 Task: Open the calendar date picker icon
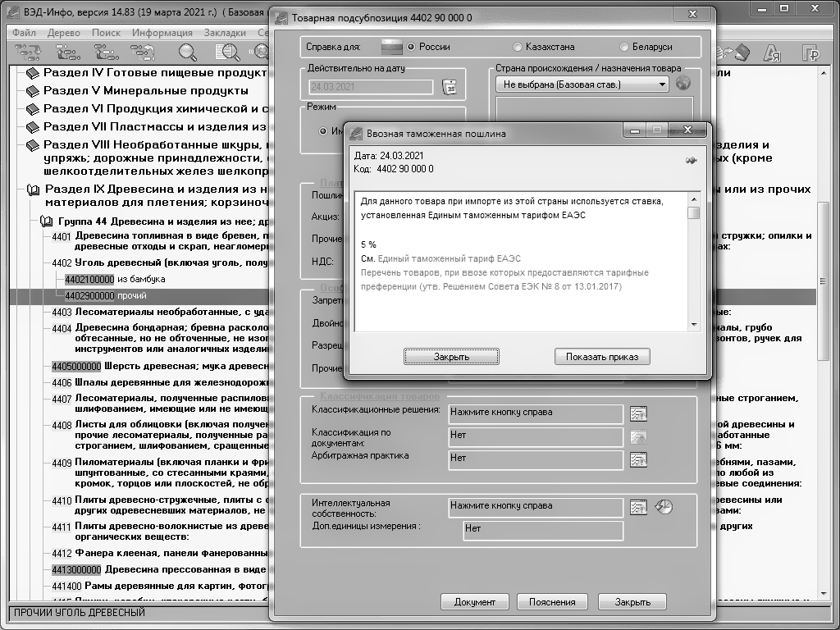[449, 86]
